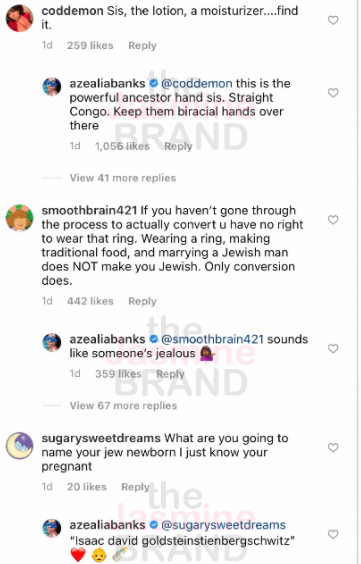Reply to sugarysweetdreams' comment

point(135,487)
